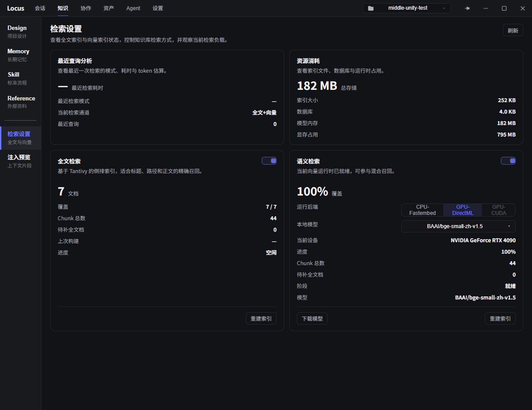Viewport: 532px width, 410px height.
Task: Click the 7 / 7 coverage value
Action: tap(271, 207)
